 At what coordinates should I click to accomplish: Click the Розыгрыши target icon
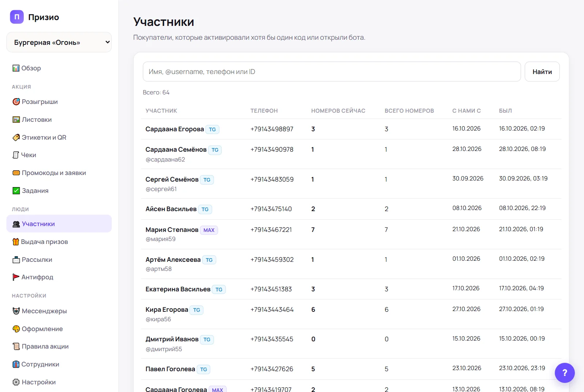(x=16, y=102)
